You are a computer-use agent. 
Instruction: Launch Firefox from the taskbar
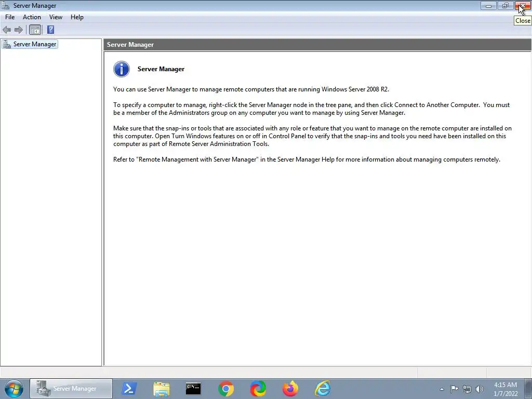pos(290,389)
